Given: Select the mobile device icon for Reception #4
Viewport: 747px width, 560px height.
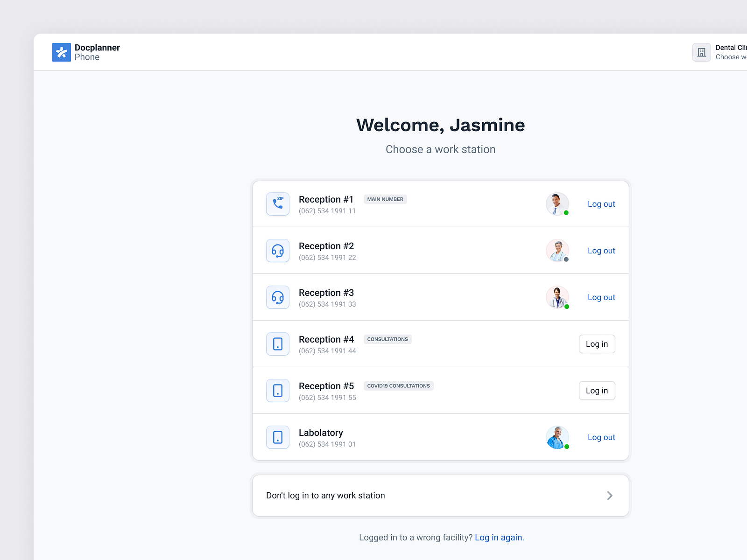Looking at the screenshot, I should click(x=277, y=344).
